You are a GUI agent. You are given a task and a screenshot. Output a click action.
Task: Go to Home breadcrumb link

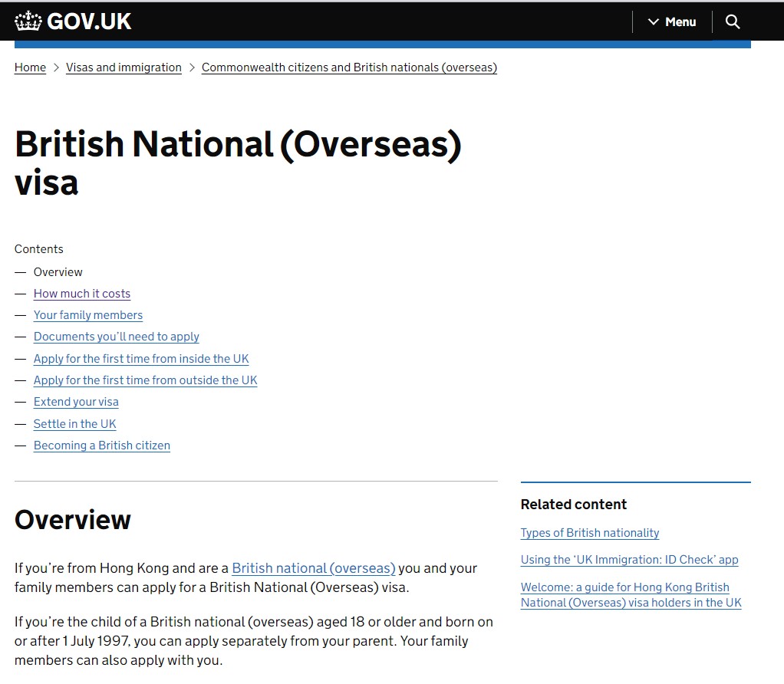[30, 67]
